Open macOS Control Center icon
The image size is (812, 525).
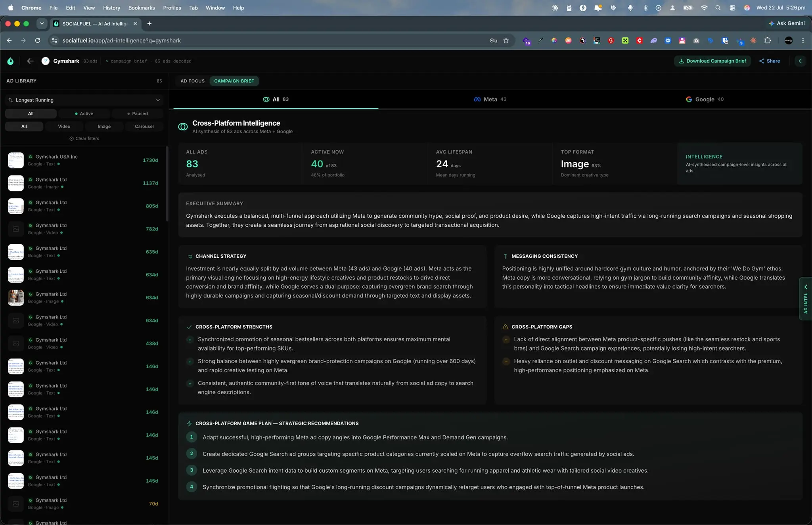(x=732, y=8)
